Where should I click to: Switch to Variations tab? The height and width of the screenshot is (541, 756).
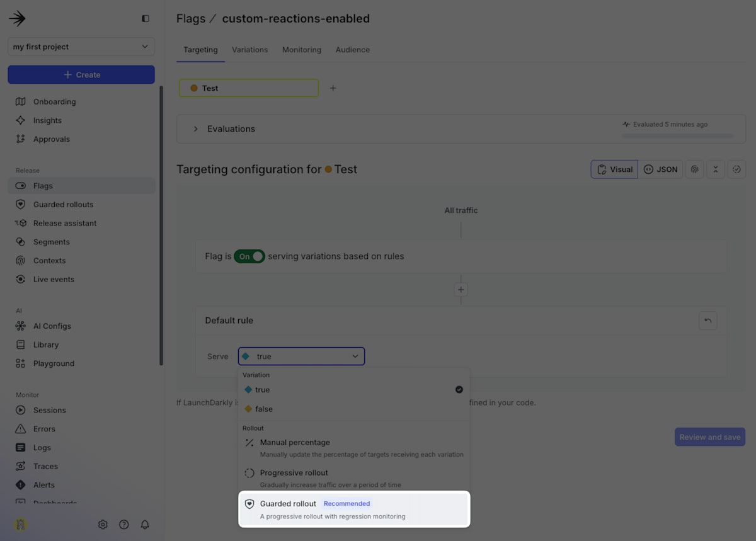point(249,50)
